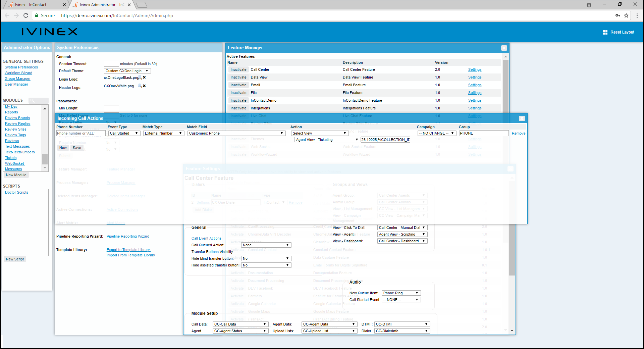Viewport: 644px width, 349px height.
Task: Open the Agent View - Ticketing dropdown
Action: pyautogui.click(x=327, y=140)
